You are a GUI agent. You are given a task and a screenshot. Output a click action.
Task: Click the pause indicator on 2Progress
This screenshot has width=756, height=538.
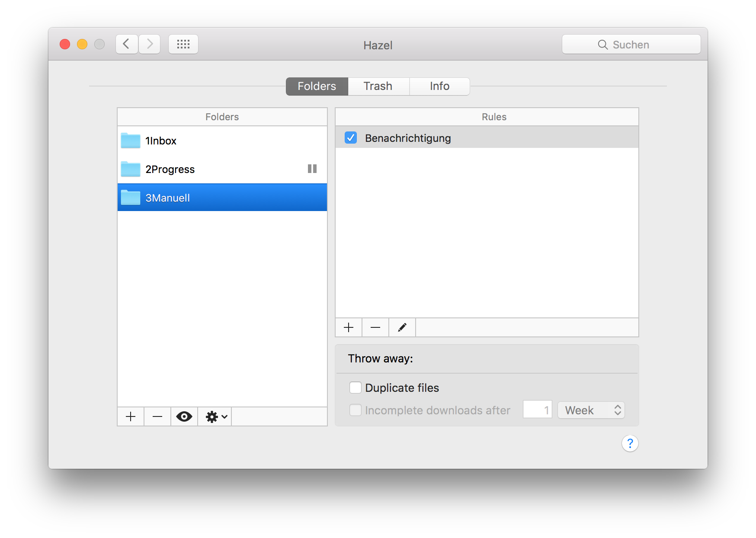[x=312, y=169]
